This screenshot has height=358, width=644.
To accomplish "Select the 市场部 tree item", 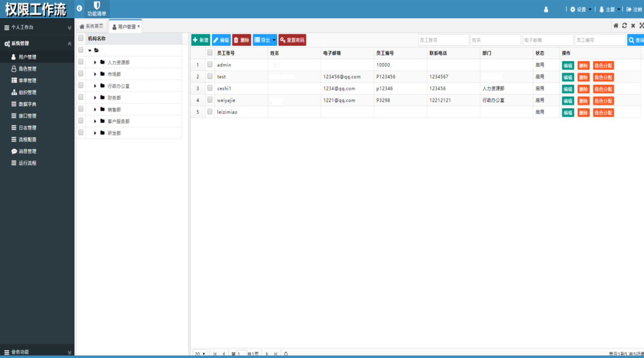I will (x=114, y=74).
